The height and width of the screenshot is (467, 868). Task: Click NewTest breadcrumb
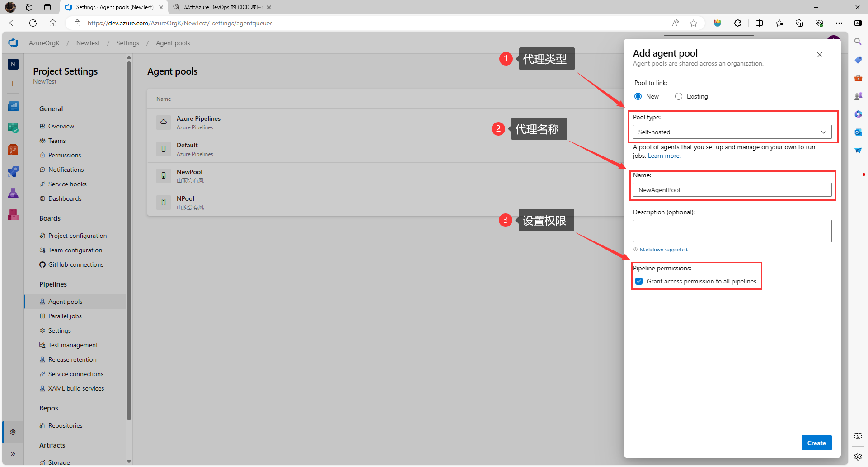tap(88, 43)
